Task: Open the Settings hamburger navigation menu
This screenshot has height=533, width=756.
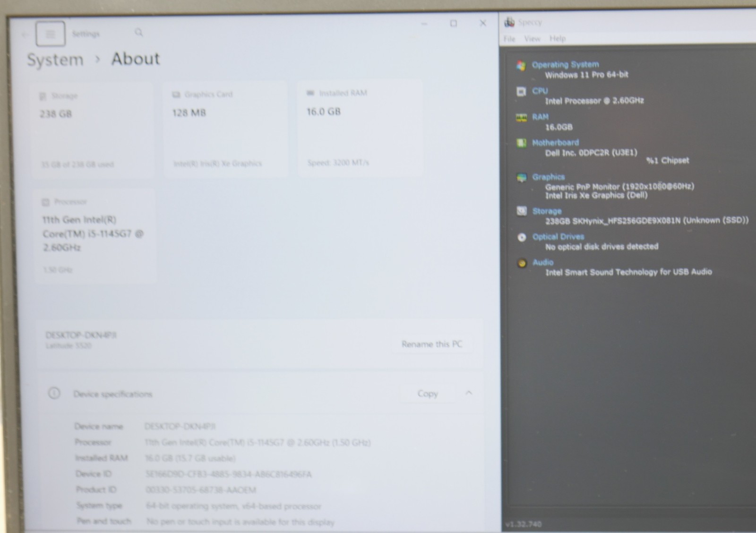Action: click(51, 34)
